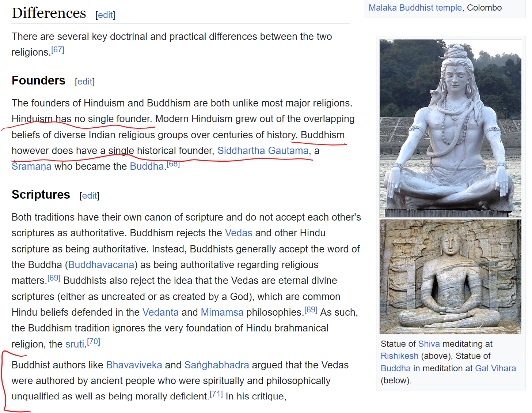The image size is (532, 413).
Task: Click the sruti link
Action: (75, 344)
